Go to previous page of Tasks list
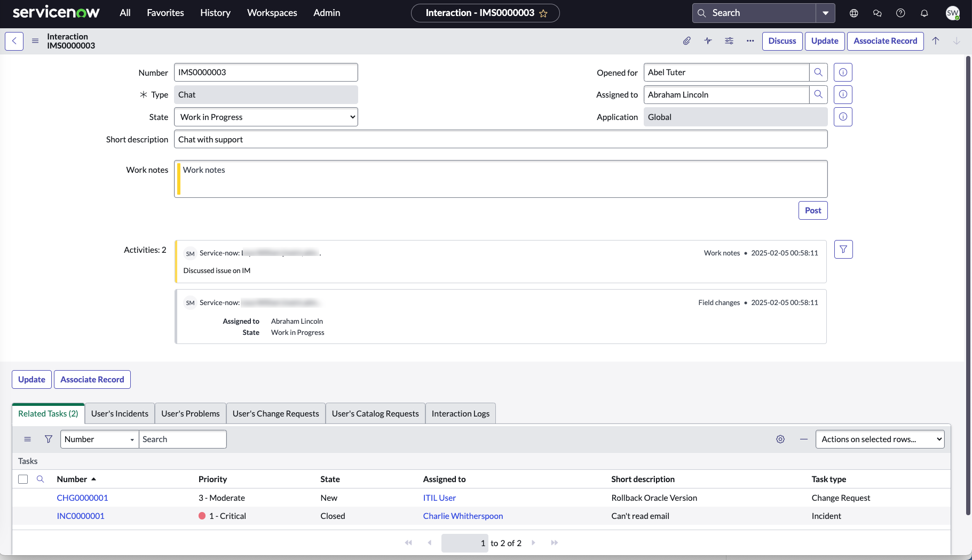 tap(430, 543)
